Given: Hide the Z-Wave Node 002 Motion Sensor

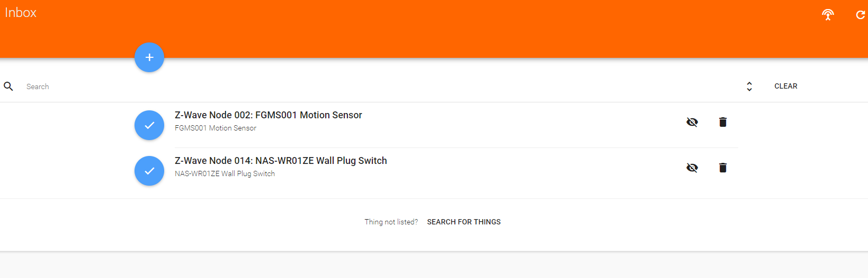Looking at the screenshot, I should pyautogui.click(x=692, y=122).
